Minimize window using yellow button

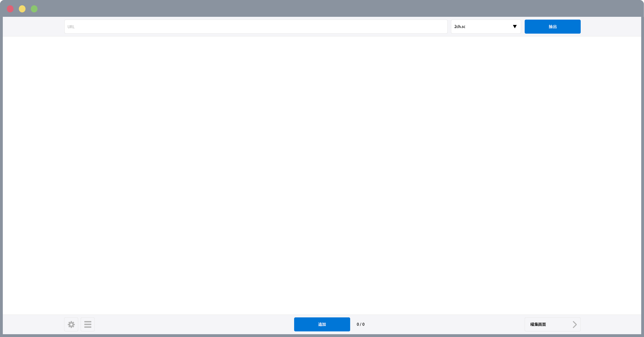(x=22, y=9)
